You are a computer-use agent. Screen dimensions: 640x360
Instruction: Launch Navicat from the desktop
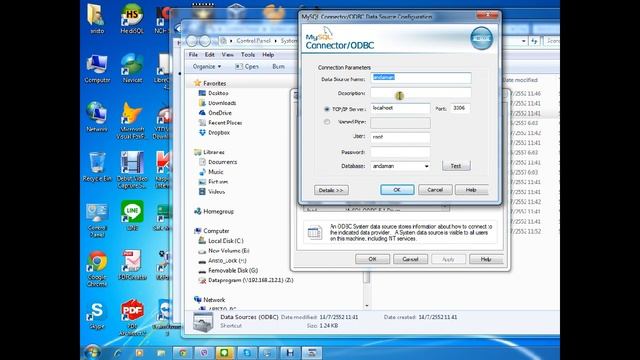click(x=132, y=68)
